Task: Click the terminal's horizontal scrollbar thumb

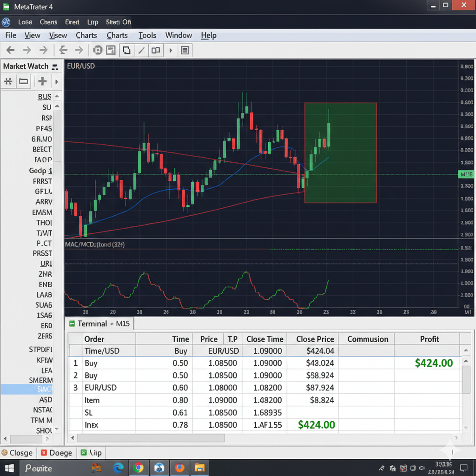Action: (151, 438)
